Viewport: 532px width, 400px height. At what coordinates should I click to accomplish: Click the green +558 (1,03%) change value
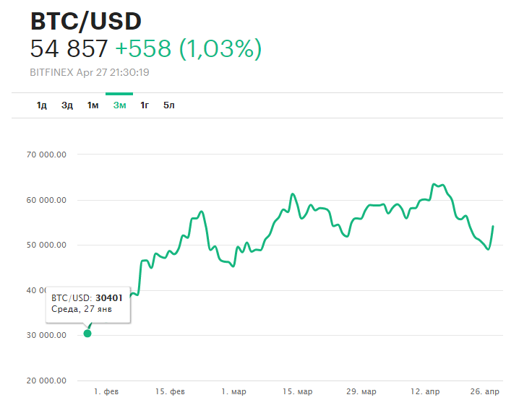point(188,49)
